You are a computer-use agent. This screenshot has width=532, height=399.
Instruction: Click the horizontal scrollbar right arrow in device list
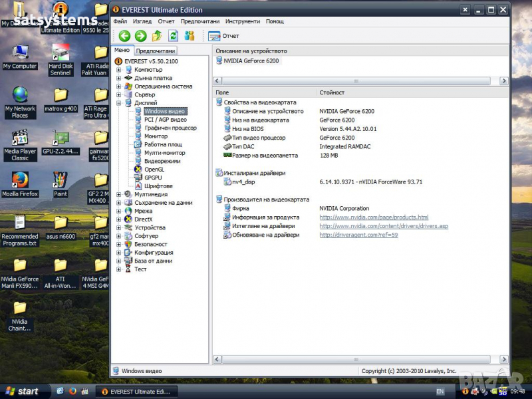pos(504,80)
